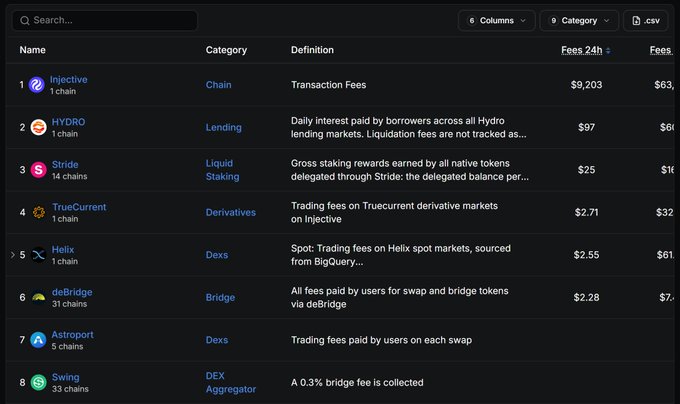680x404 pixels.
Task: Click the HYDRO protocol logo
Action: (38, 127)
